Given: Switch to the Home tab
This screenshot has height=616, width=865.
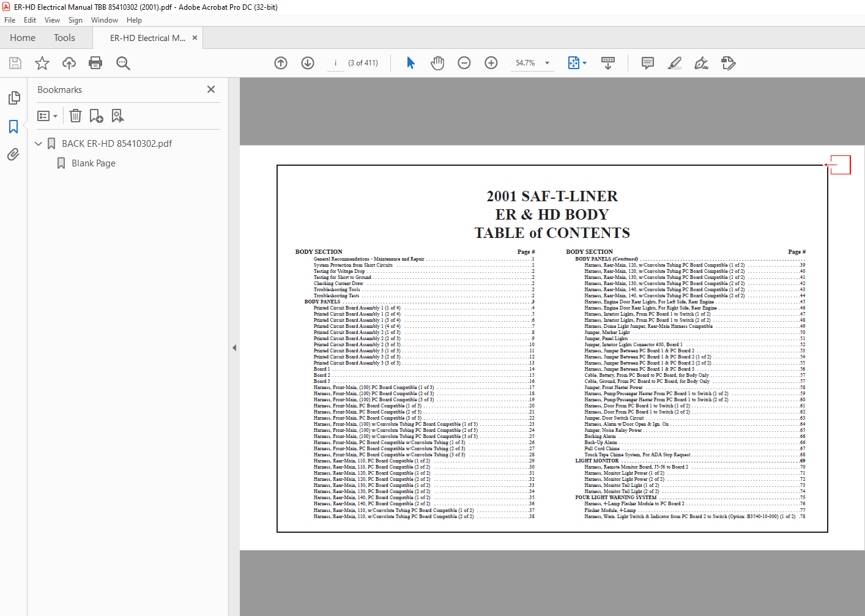Looking at the screenshot, I should click(x=23, y=38).
